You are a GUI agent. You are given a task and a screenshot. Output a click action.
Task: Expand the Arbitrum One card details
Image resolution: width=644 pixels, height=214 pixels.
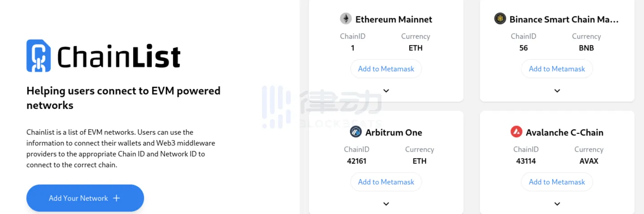(386, 204)
